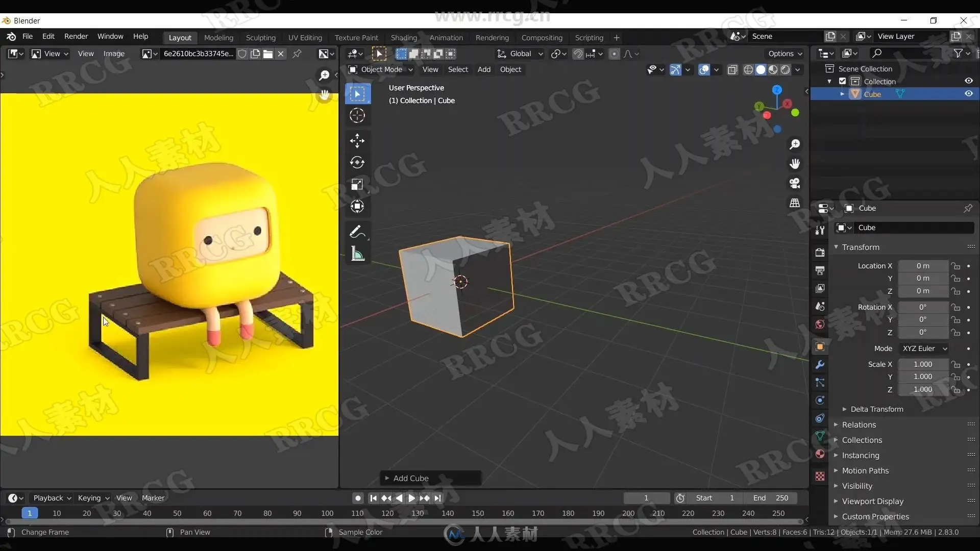The height and width of the screenshot is (551, 980).
Task: Select the Scale tool icon
Action: click(357, 184)
